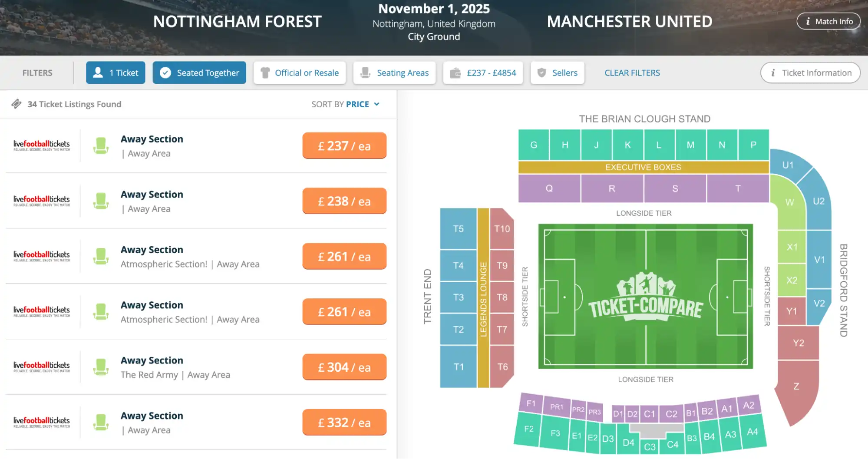Click the wallet icon on the price range filter
The height and width of the screenshot is (459, 868).
(x=455, y=73)
